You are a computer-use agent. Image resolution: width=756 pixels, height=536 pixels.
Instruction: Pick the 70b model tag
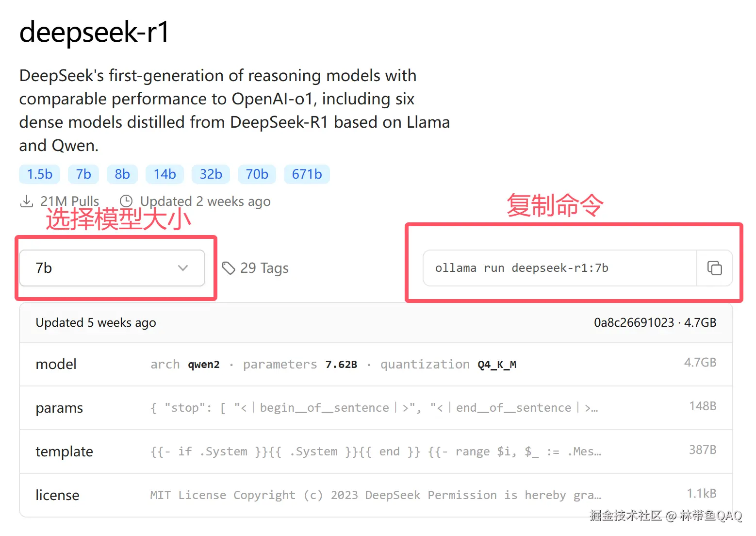coord(257,174)
